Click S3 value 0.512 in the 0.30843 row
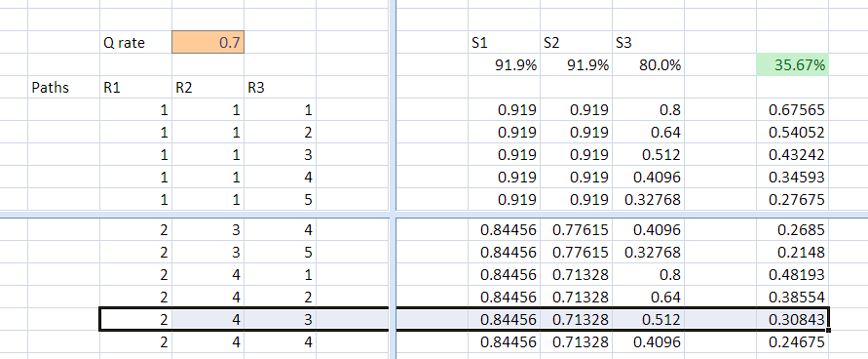Image resolution: width=868 pixels, height=359 pixels. (x=648, y=320)
